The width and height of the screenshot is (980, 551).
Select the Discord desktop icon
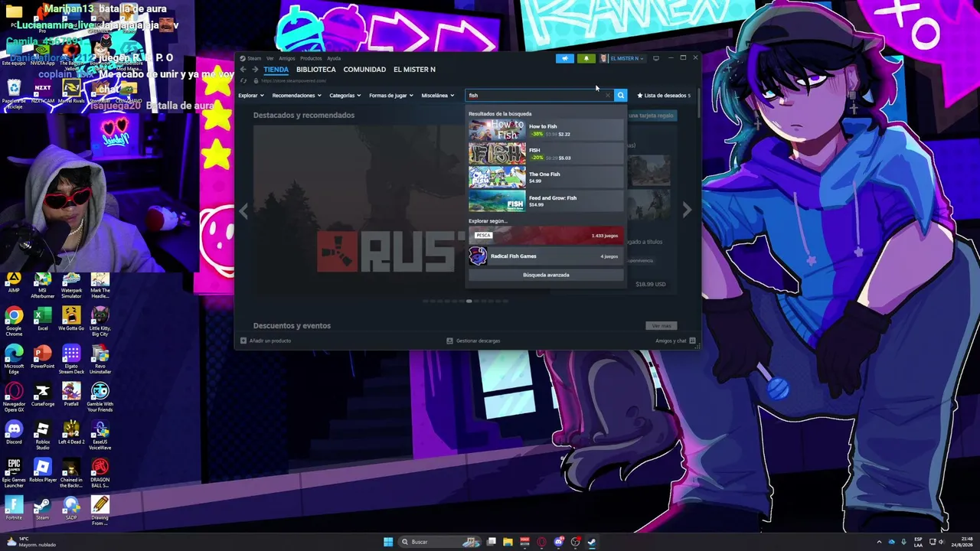pyautogui.click(x=14, y=434)
